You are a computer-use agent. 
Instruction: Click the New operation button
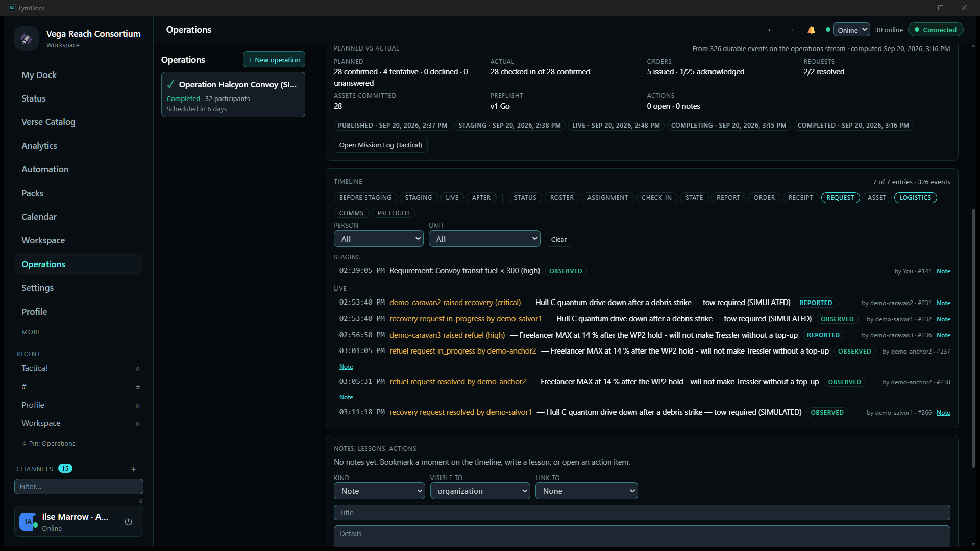pyautogui.click(x=274, y=60)
